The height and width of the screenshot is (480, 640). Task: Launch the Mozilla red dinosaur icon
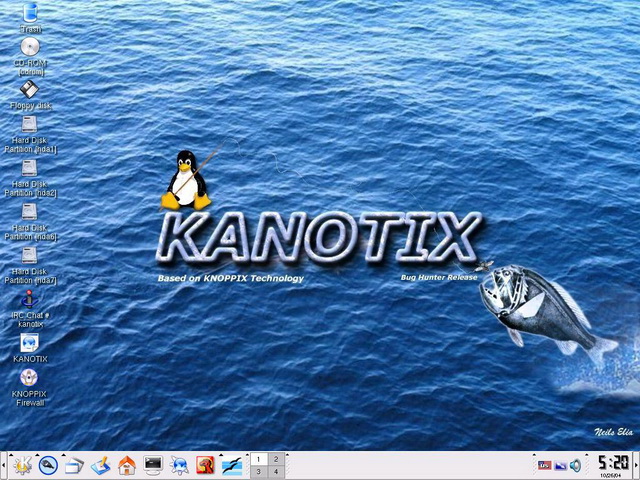click(205, 465)
